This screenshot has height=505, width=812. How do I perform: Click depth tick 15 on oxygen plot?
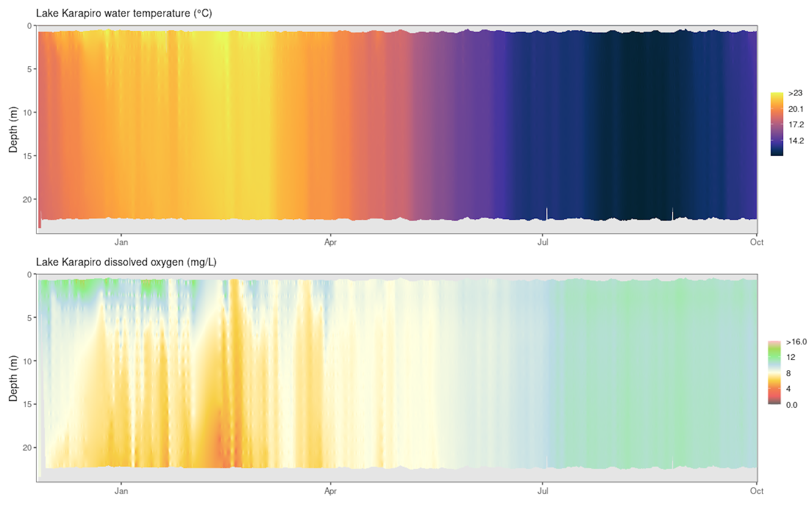(27, 404)
